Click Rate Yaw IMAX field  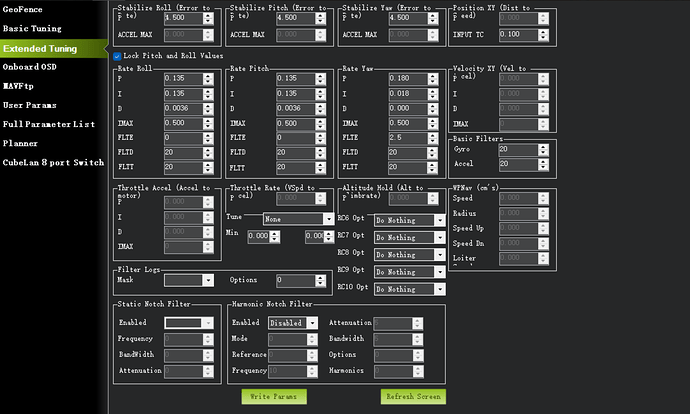[x=408, y=123]
